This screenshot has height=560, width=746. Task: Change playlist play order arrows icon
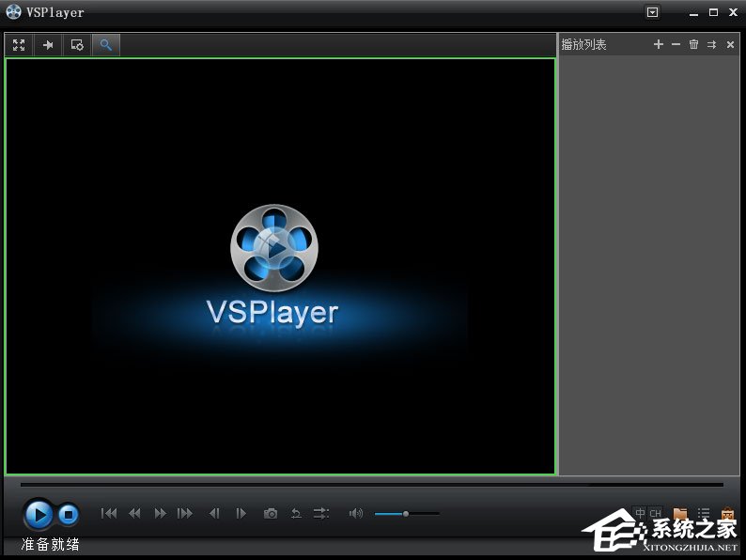(712, 44)
